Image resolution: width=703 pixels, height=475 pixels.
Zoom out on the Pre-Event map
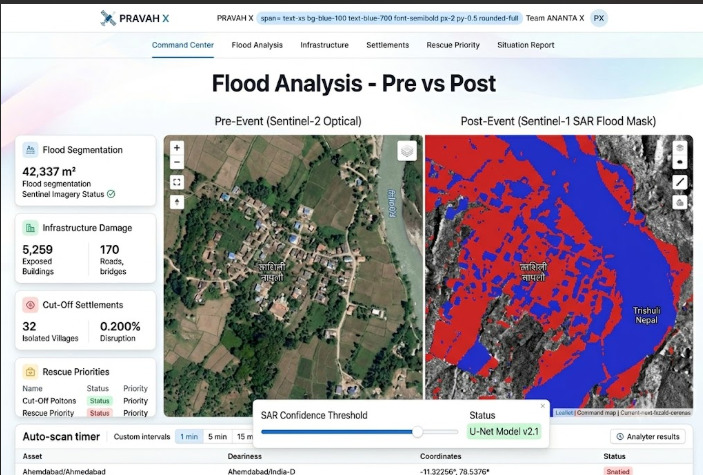[177, 162]
